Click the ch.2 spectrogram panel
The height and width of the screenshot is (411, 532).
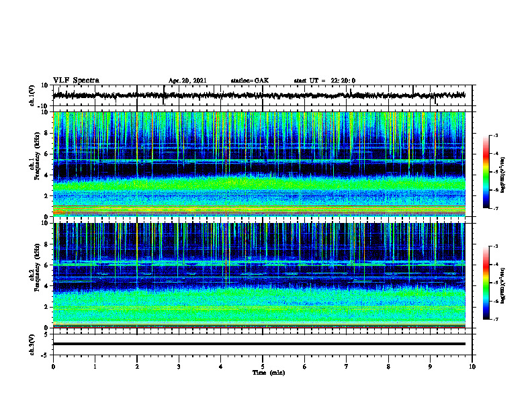[x=259, y=275]
